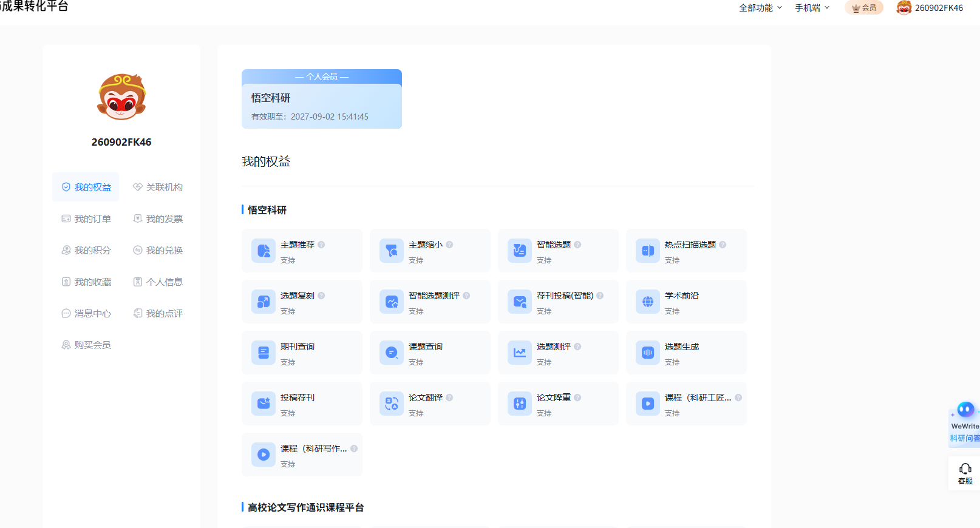Open 我的收藏 in the sidebar
The height and width of the screenshot is (528, 980).
click(x=86, y=282)
